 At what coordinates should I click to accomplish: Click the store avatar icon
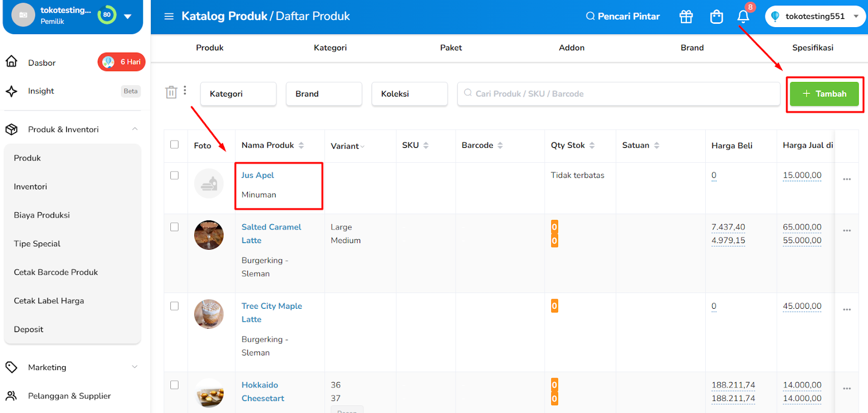click(23, 15)
